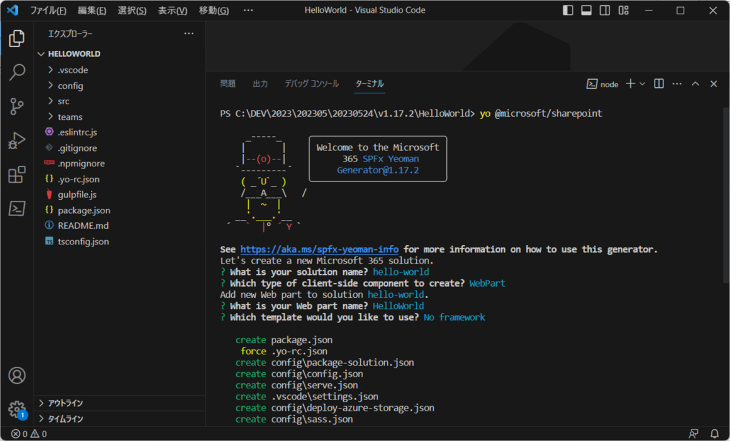Open the Manage gear icon
This screenshot has height=442, width=730.
click(x=17, y=409)
